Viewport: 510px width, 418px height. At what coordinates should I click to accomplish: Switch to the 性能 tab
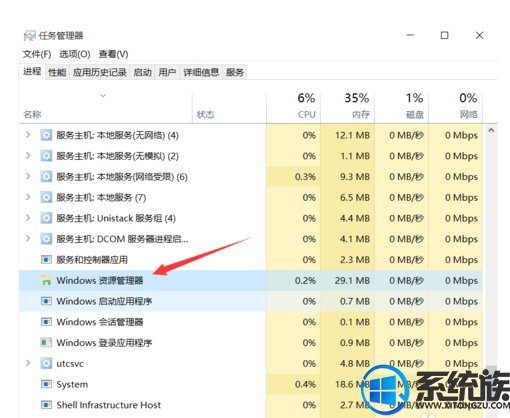click(x=57, y=72)
